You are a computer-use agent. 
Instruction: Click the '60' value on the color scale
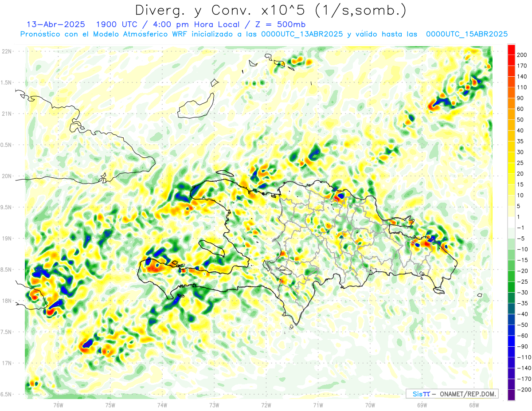[521, 109]
